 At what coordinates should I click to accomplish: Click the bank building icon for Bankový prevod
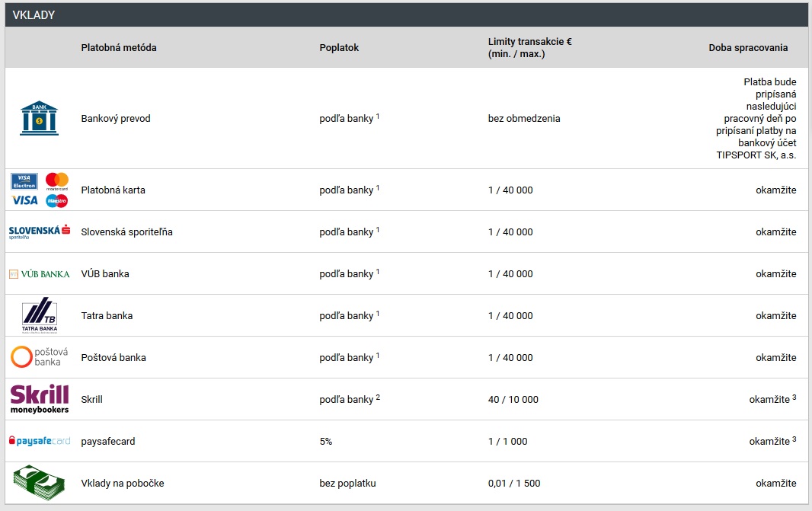pos(40,118)
